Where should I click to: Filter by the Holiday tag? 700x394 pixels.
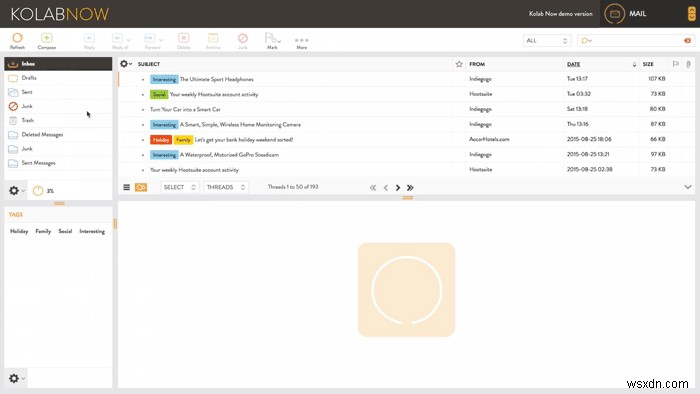(x=19, y=232)
